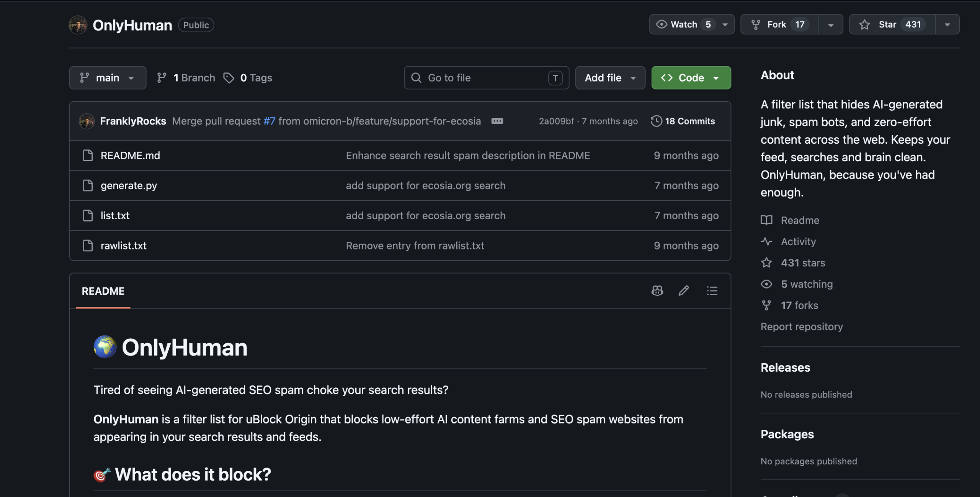Screen dimensions: 980x497
Task: Edit README with the pencil icon
Action: [x=684, y=291]
